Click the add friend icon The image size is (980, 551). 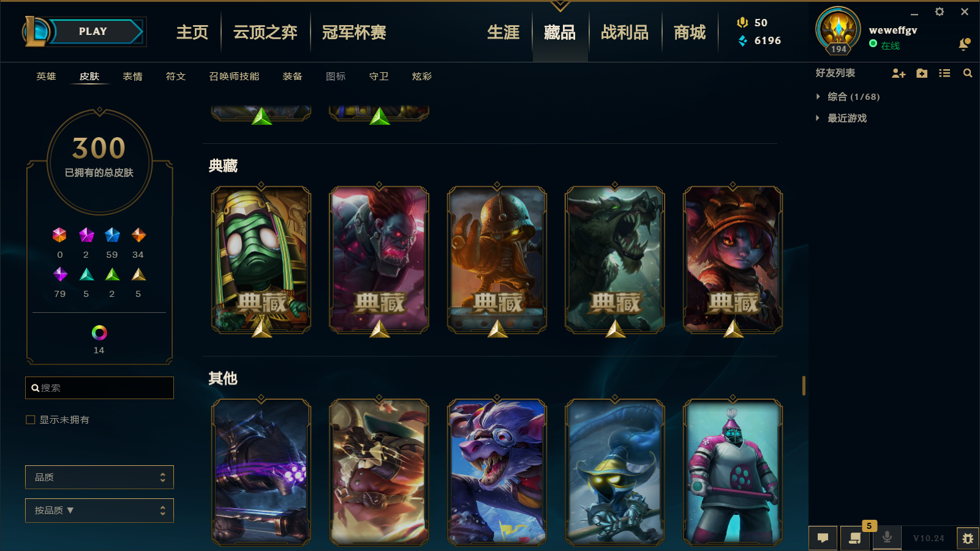pos(899,73)
